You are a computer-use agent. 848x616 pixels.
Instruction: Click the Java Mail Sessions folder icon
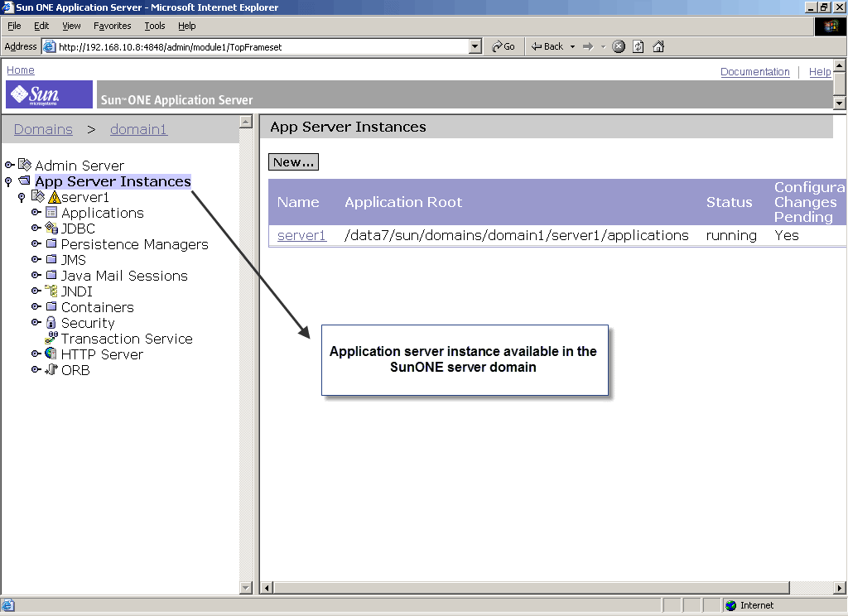point(51,275)
